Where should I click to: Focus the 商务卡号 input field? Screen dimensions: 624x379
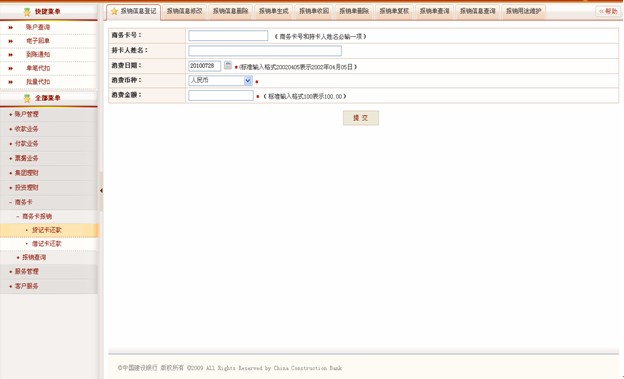coord(228,36)
